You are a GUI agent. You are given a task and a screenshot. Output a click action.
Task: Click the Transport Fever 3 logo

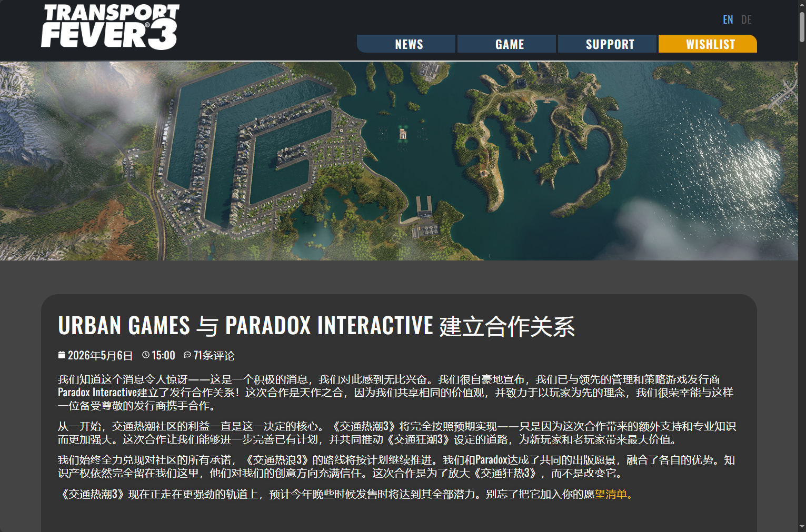(x=111, y=27)
